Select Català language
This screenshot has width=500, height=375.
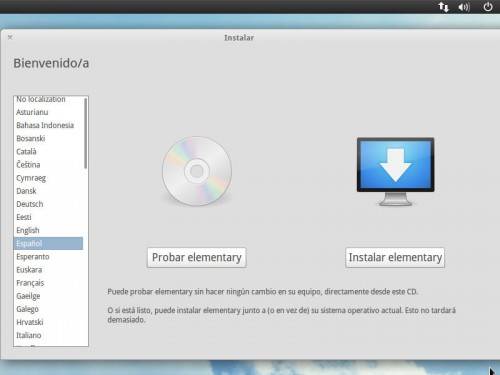[x=48, y=152]
